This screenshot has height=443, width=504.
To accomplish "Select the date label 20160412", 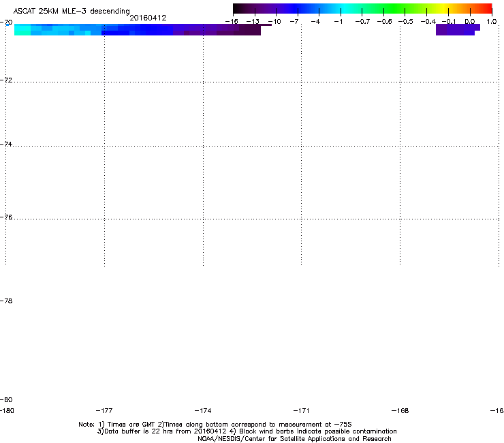I will click(148, 18).
